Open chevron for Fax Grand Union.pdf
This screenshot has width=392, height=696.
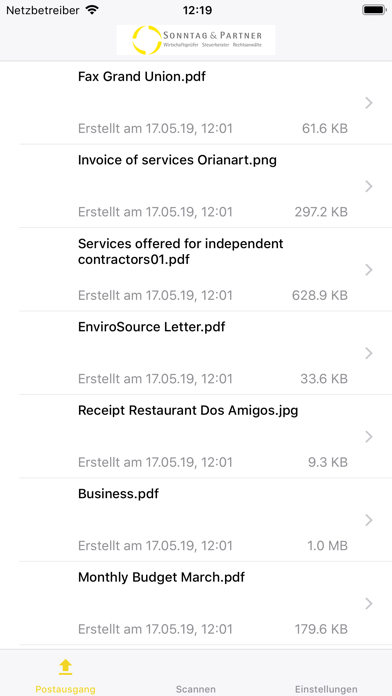tap(368, 103)
